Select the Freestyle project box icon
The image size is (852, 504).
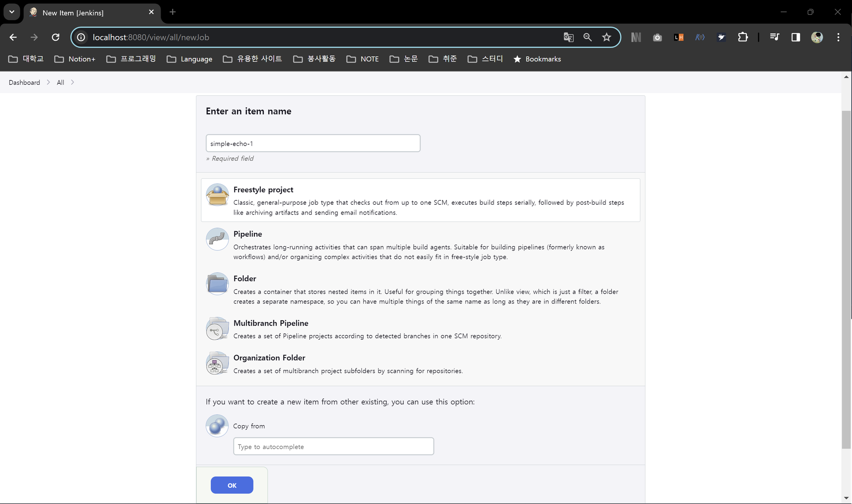pos(217,195)
